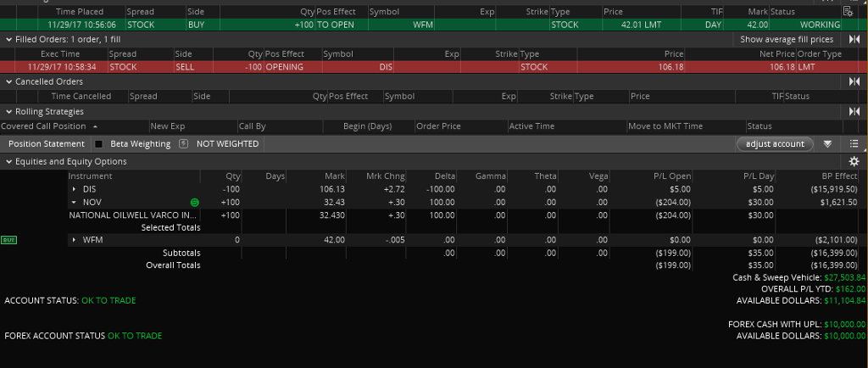Collapse the Cancelled Orders section
Viewport: 868px width, 368px height.
click(x=9, y=81)
